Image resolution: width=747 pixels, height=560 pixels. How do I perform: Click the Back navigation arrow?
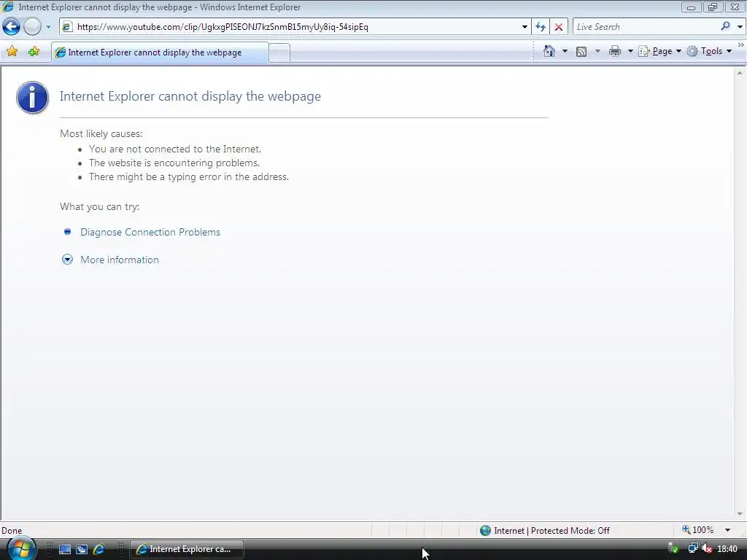tap(11, 27)
